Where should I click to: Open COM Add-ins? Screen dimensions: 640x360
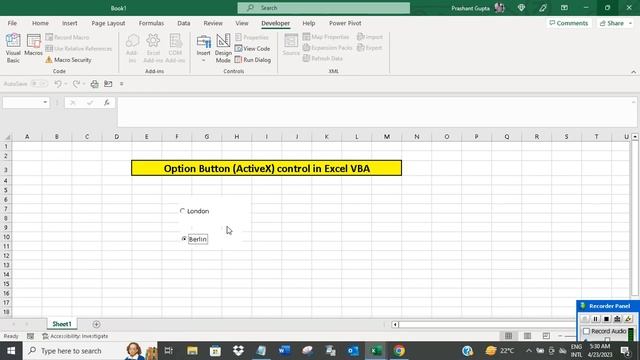pyautogui.click(x=175, y=48)
